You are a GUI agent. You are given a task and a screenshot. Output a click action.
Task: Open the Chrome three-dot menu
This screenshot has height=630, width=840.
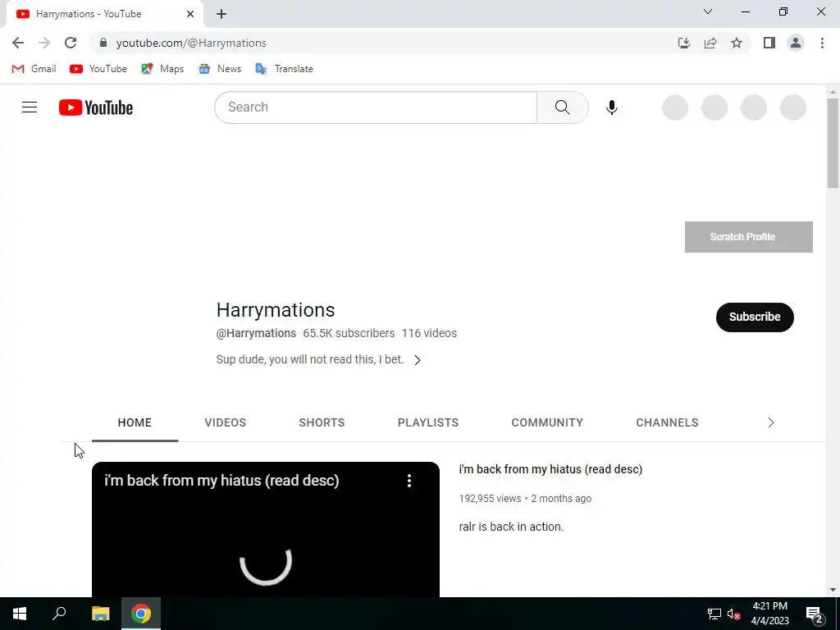point(822,43)
